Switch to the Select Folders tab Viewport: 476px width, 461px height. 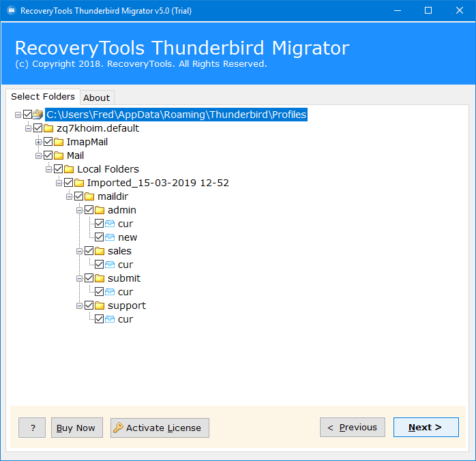coord(43,97)
